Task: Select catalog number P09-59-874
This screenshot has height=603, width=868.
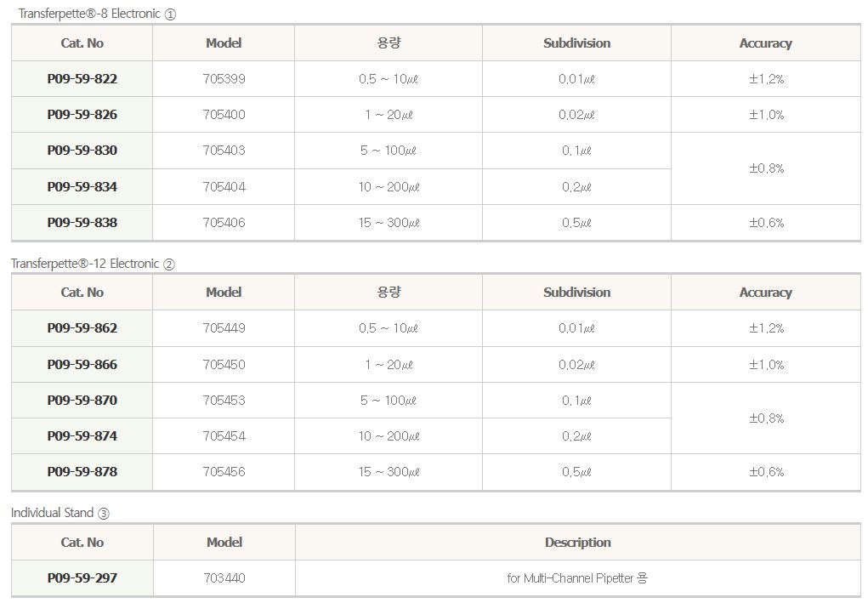Action: [82, 436]
